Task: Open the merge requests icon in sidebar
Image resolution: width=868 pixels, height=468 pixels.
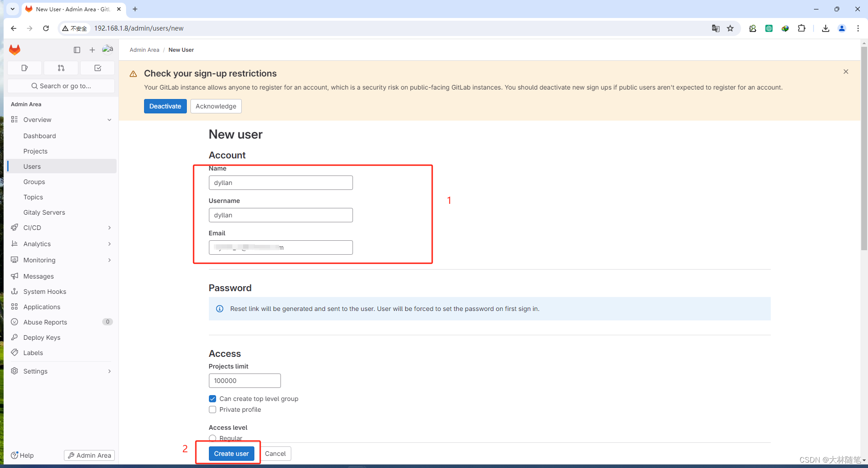Action: point(61,67)
